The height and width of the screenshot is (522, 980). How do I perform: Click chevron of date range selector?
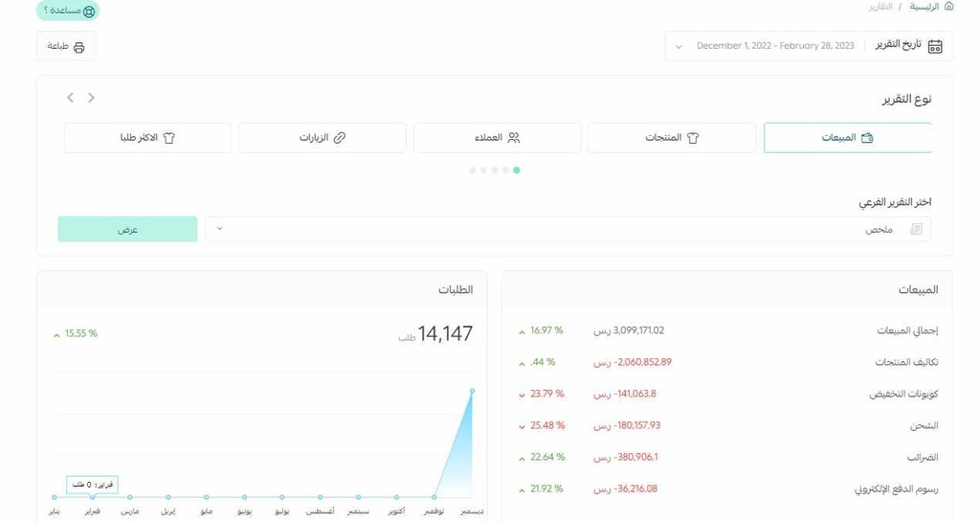(x=679, y=47)
